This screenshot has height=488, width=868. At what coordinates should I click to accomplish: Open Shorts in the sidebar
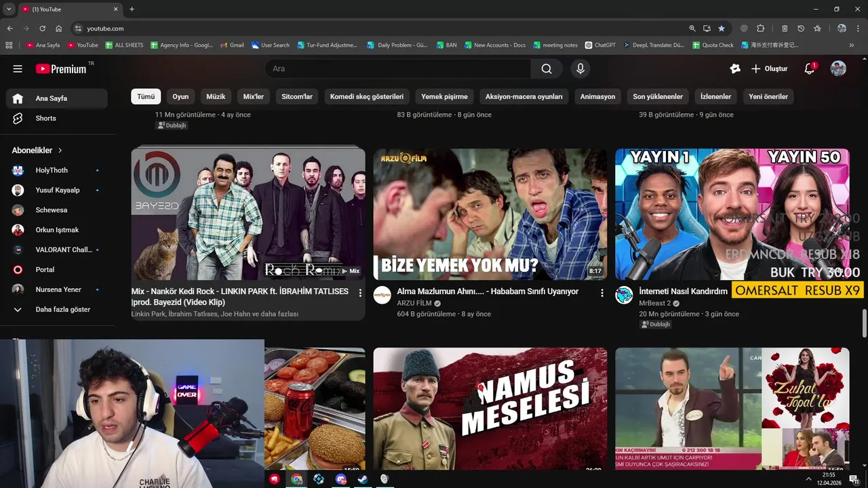click(57, 118)
